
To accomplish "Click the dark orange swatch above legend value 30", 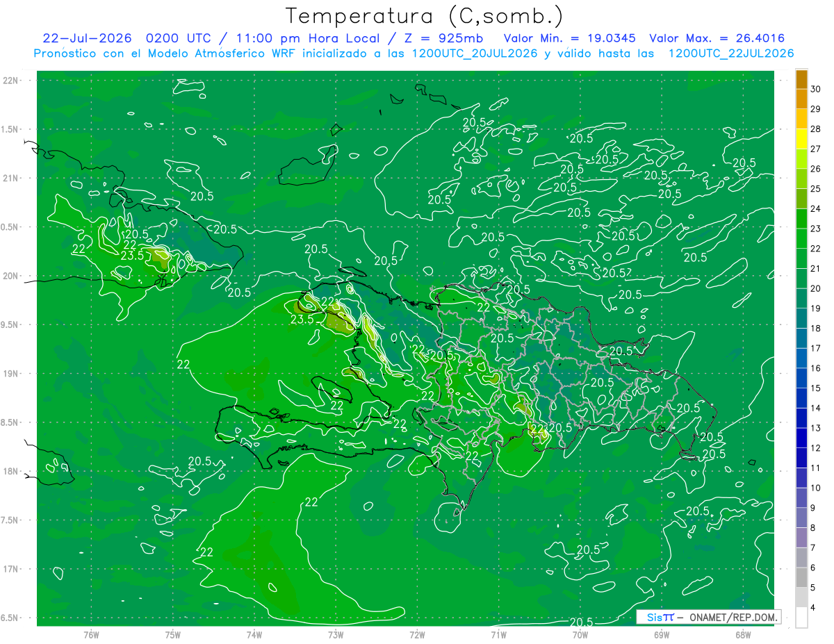I will click(802, 79).
